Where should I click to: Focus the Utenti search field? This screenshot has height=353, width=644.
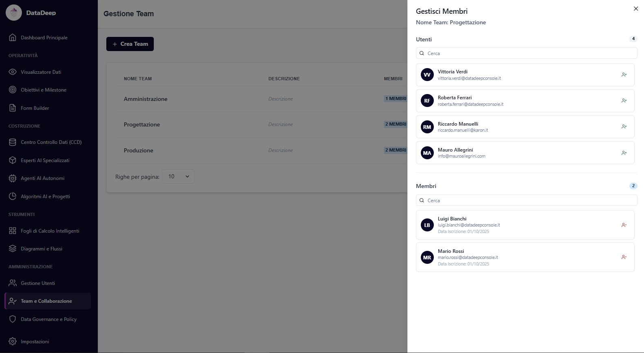tap(526, 53)
